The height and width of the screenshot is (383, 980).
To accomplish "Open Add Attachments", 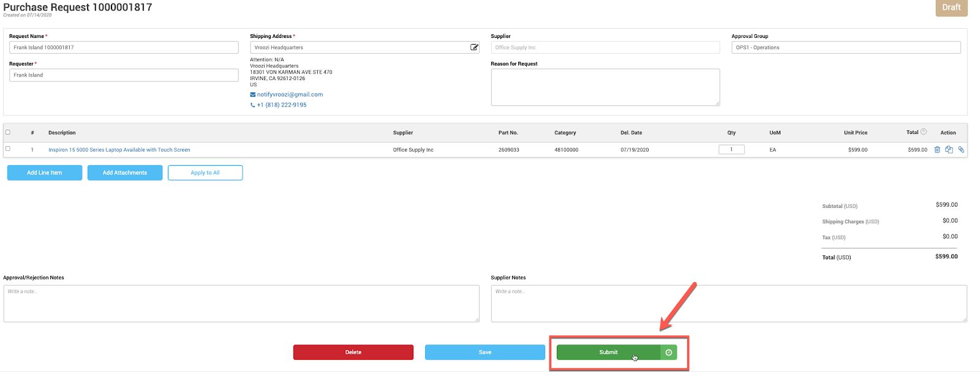I will click(x=125, y=173).
